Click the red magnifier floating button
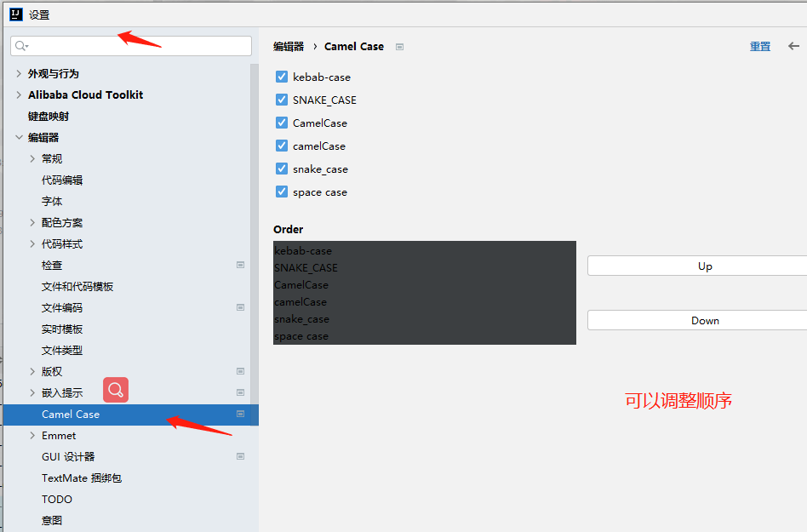This screenshot has height=532, width=807. pos(116,390)
